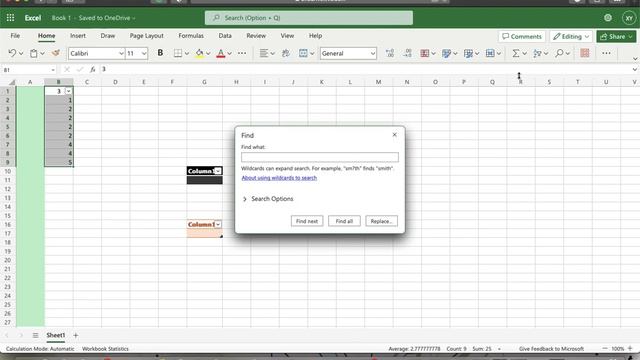Apply cell borders icon
Screen dimensions: 640x360
pyautogui.click(x=178, y=53)
